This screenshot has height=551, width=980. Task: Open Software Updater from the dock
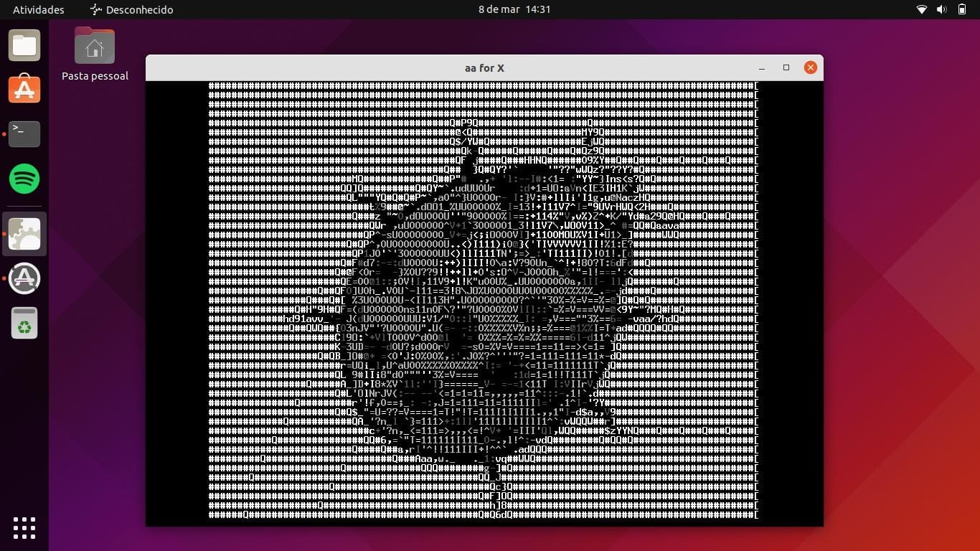(x=24, y=278)
